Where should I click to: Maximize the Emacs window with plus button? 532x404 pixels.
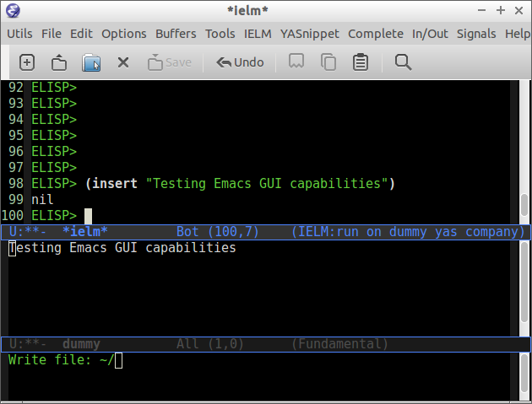point(501,10)
